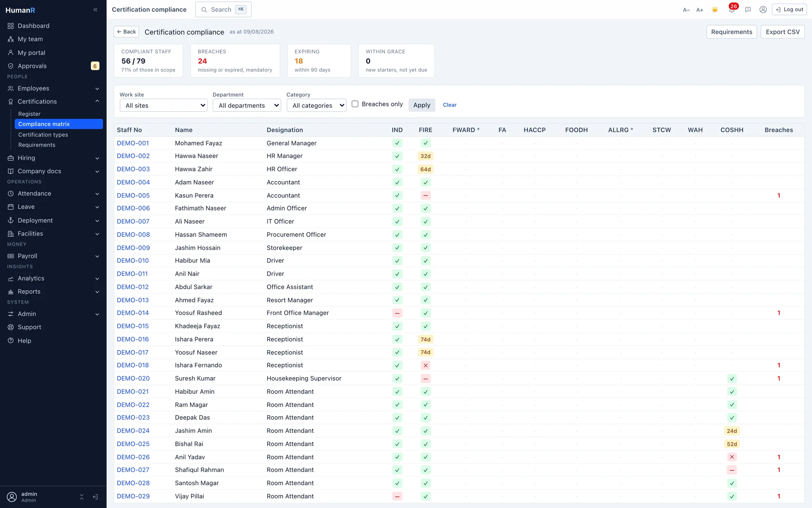Click the Leave calendar icon
The height and width of the screenshot is (508, 812).
(x=11, y=207)
